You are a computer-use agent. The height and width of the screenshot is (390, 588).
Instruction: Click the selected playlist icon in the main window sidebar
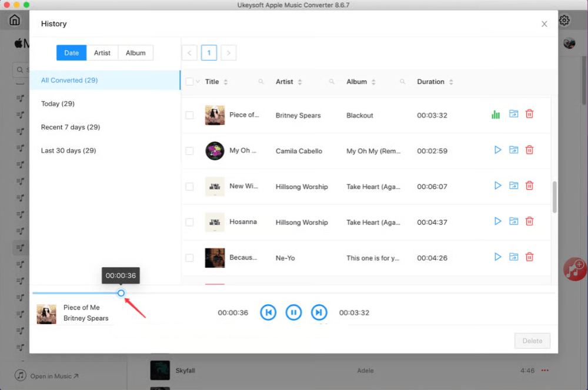coord(20,248)
